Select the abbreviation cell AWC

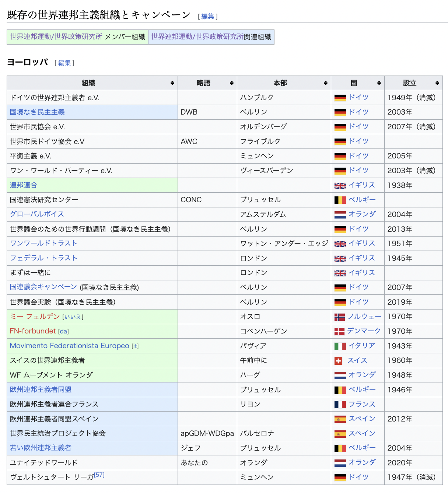tap(207, 141)
